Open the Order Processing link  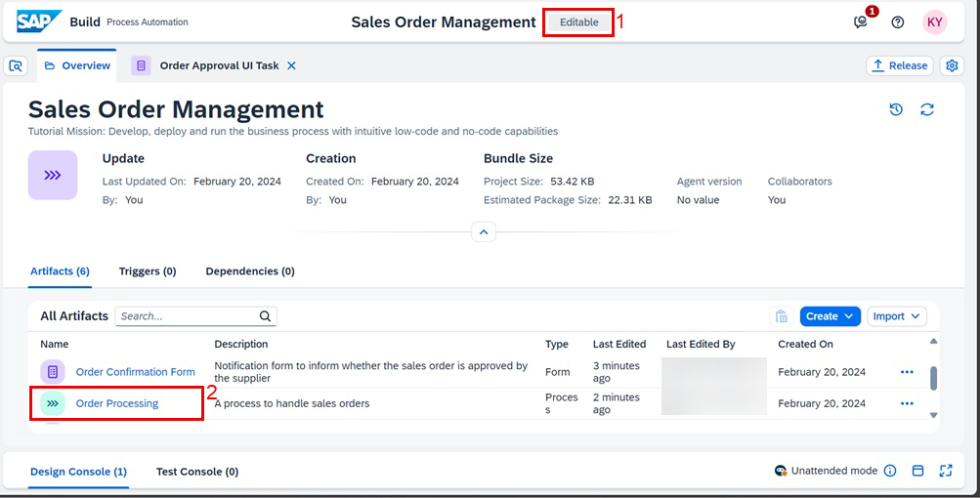[x=117, y=403]
